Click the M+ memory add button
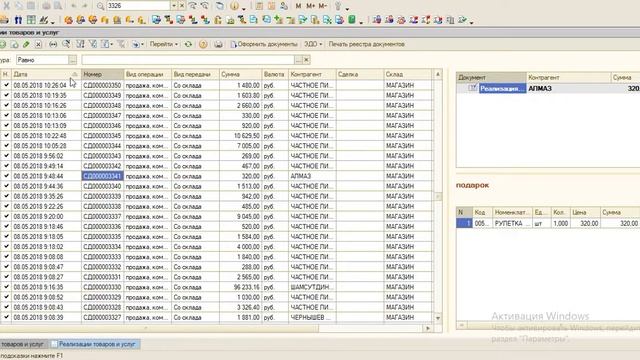 310,6
